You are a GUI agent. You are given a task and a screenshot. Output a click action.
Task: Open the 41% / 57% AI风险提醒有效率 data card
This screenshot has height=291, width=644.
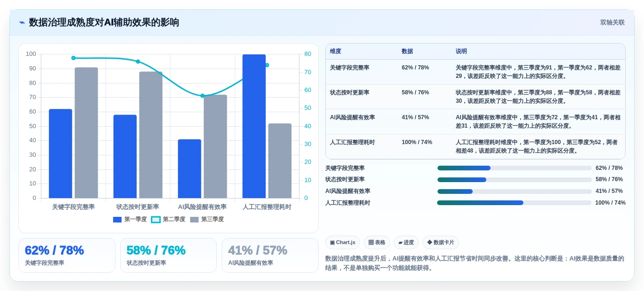(270, 255)
